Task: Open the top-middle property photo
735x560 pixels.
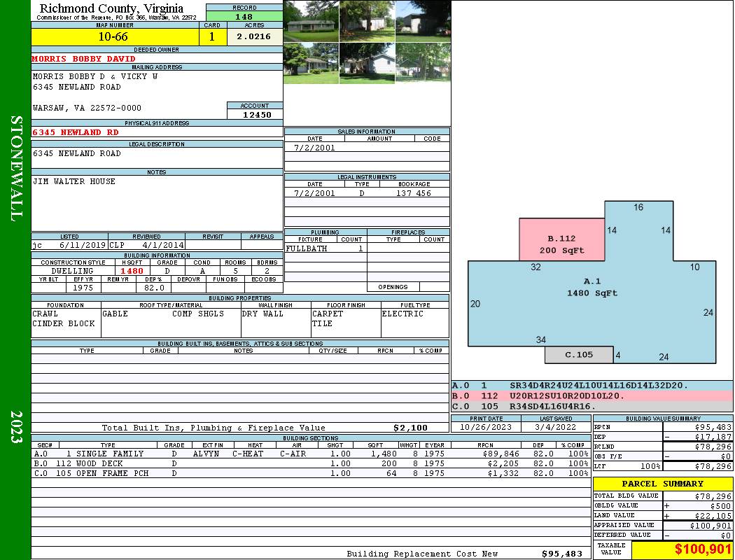Action: (x=367, y=21)
